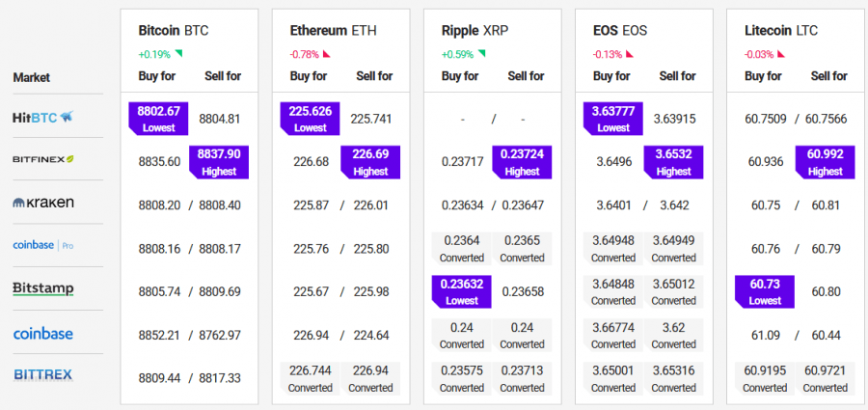
Task: Click Bitfinex Bitcoin buy price 8835.60
Action: click(x=159, y=162)
